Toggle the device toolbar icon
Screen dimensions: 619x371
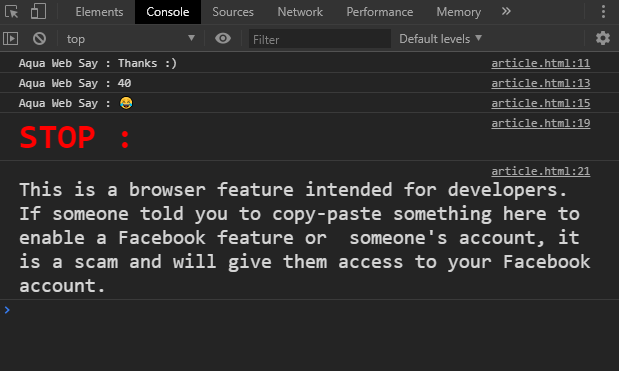click(38, 11)
